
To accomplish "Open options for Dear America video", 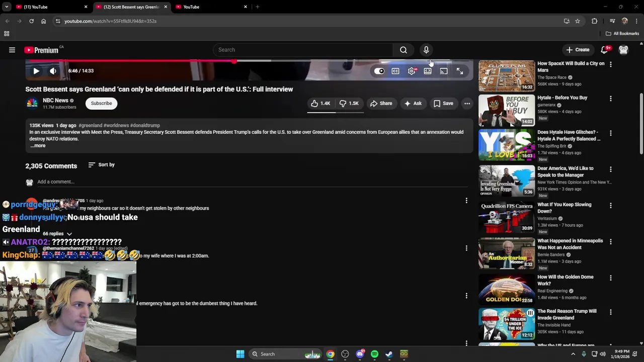I will pos(611,169).
